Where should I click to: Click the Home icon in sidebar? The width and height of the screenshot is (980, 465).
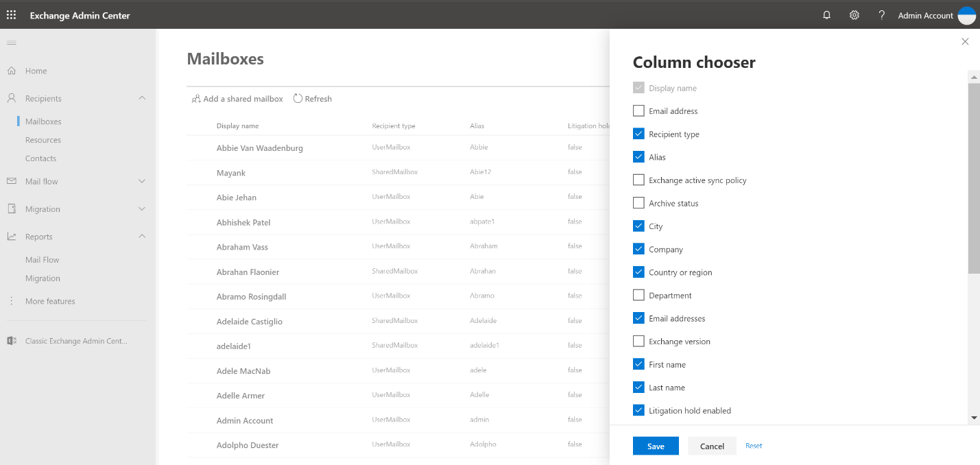pos(12,71)
